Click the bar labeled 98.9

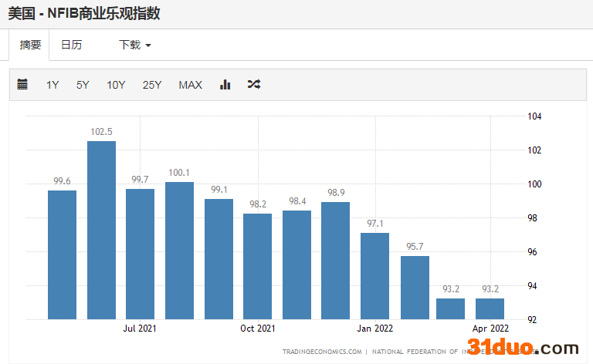335,261
